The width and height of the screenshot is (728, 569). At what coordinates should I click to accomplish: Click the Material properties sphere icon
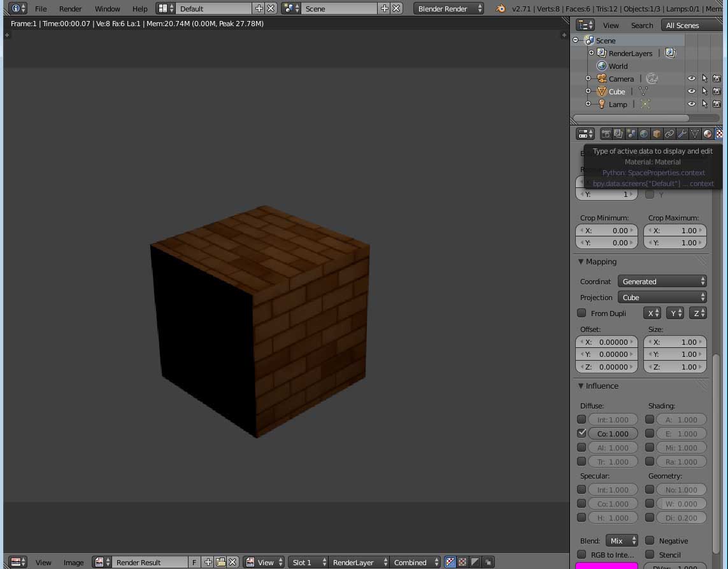707,134
